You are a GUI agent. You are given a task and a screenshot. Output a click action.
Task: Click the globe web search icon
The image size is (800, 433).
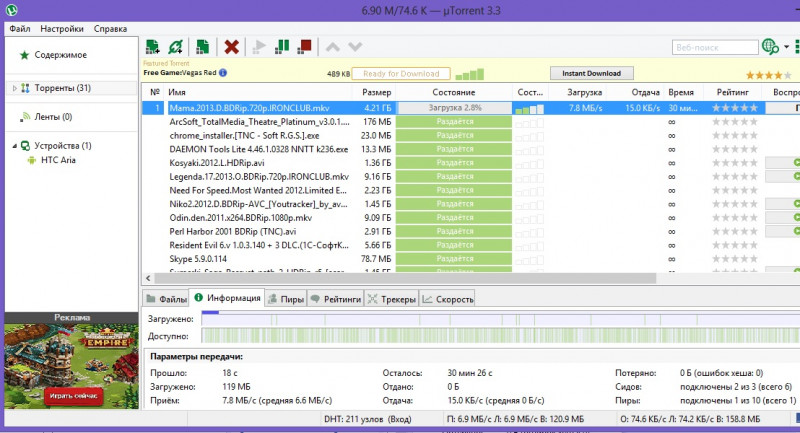tap(769, 47)
